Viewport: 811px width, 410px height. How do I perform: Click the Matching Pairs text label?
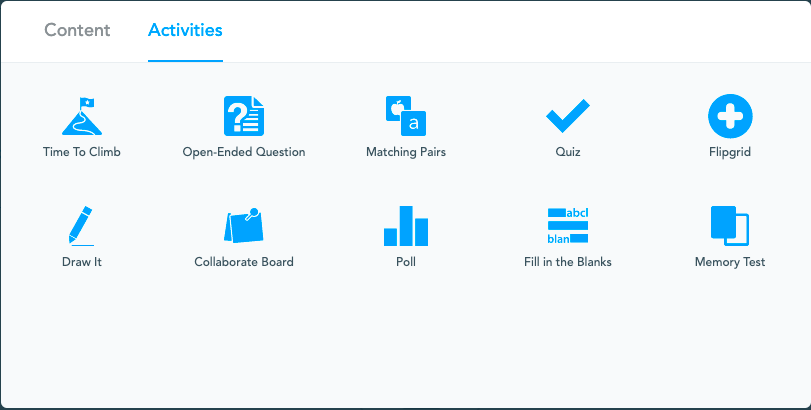click(406, 152)
